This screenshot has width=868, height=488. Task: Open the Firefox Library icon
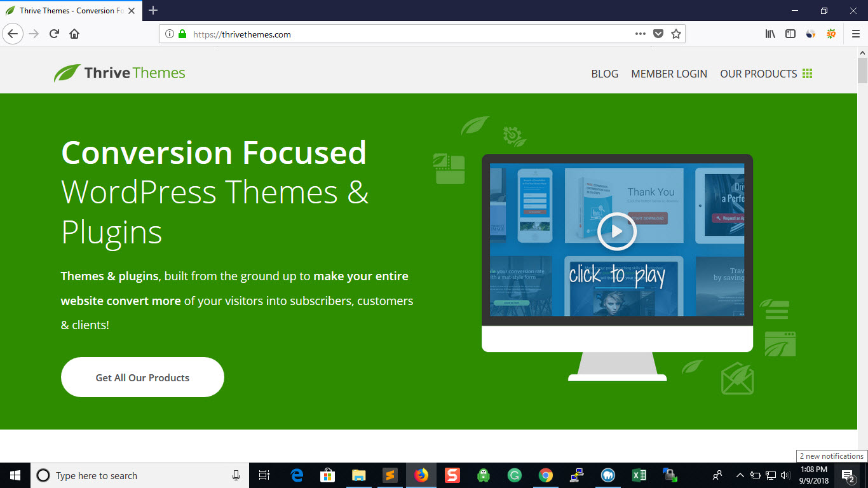tap(770, 34)
